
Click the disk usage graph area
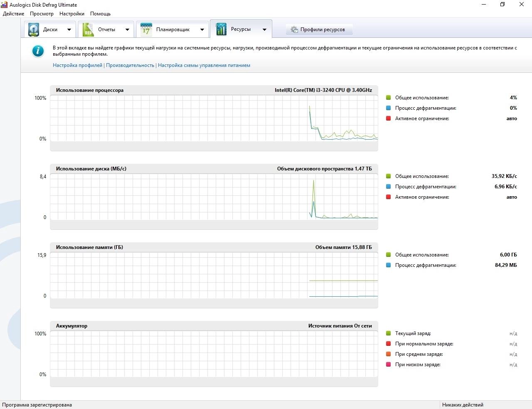[214, 197]
